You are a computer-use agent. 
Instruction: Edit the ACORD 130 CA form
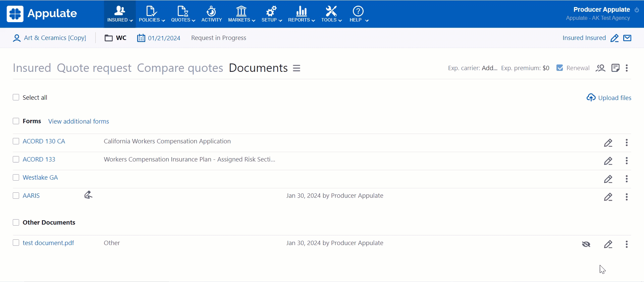point(608,143)
